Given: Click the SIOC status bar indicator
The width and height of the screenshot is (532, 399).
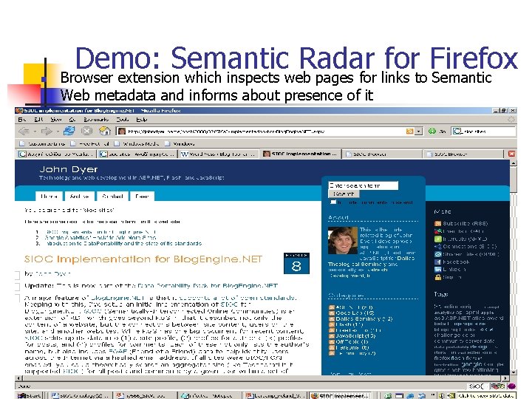Looking at the screenshot, I should point(477,386).
